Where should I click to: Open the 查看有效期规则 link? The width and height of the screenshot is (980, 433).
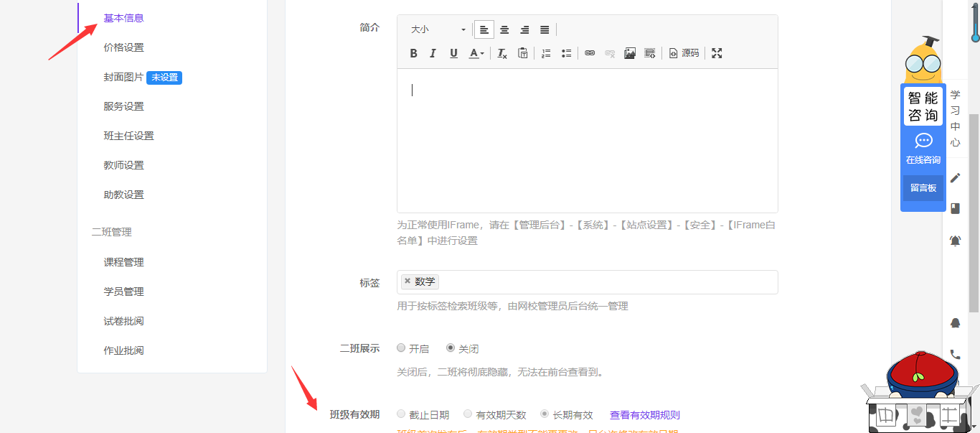point(644,415)
